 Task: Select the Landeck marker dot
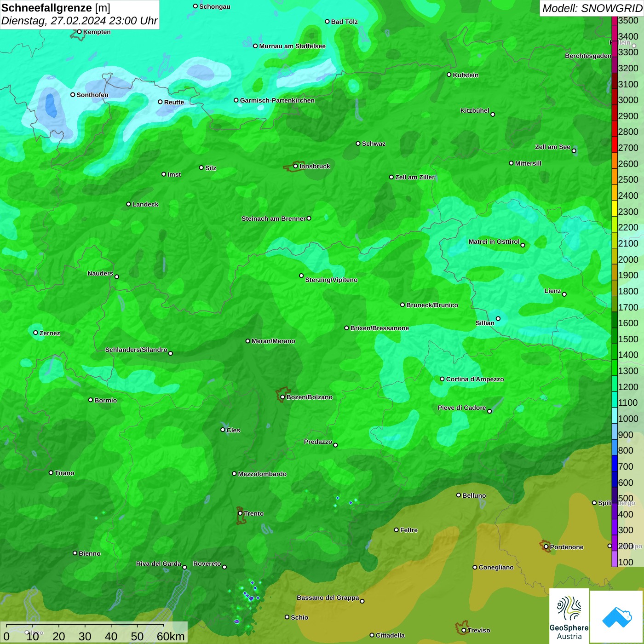(x=128, y=204)
